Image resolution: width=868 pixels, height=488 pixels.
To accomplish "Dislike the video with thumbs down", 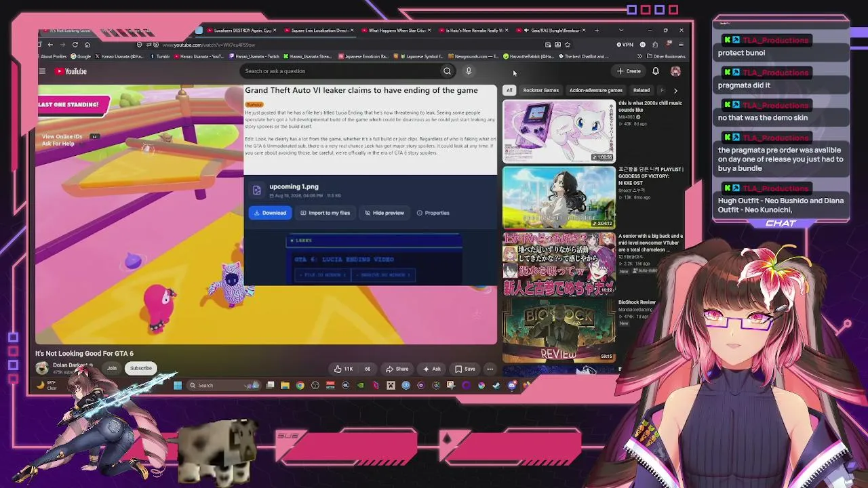I will pos(368,369).
